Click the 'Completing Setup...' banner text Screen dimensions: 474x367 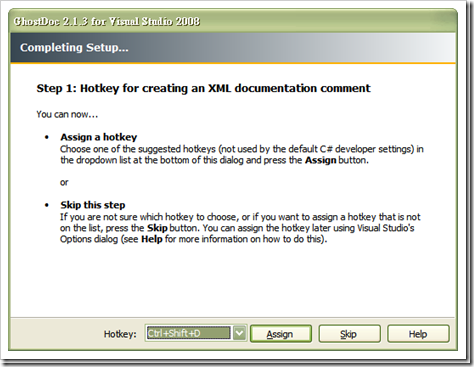click(74, 47)
